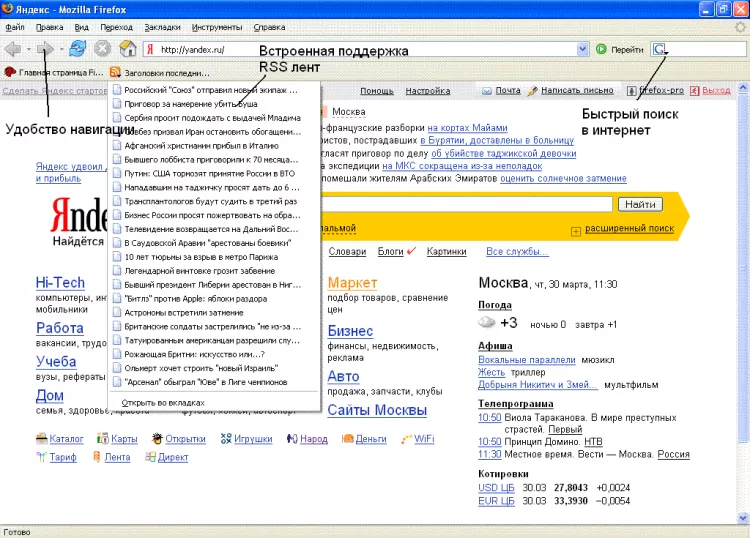Open the Словари link
Viewport: 750px width, 538px height.
tap(347, 252)
